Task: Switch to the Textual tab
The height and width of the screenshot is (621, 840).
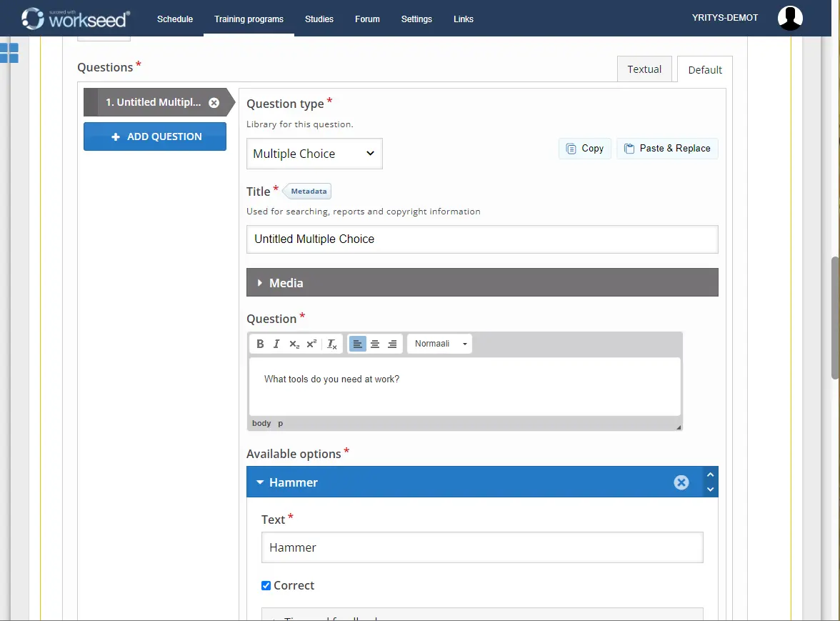Action: point(644,69)
